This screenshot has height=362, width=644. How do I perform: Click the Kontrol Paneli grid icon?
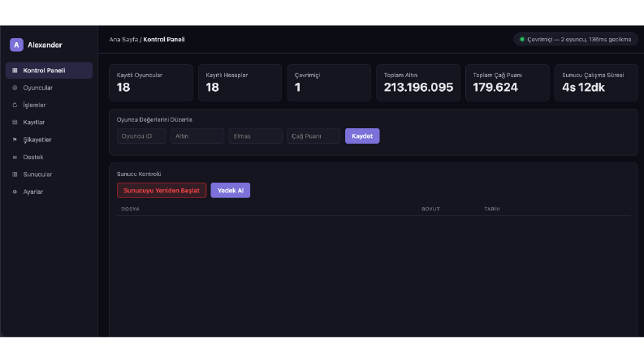[15, 71]
